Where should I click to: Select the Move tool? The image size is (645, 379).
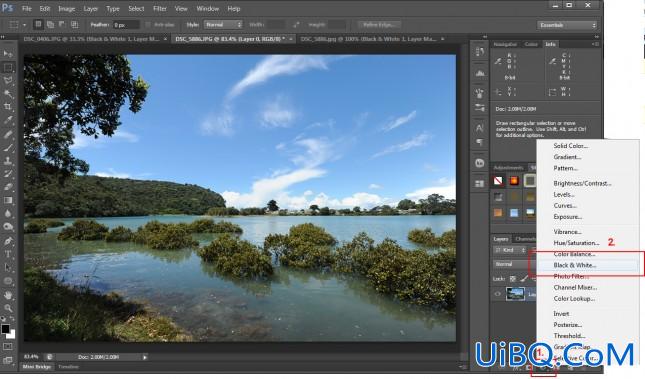(8, 53)
